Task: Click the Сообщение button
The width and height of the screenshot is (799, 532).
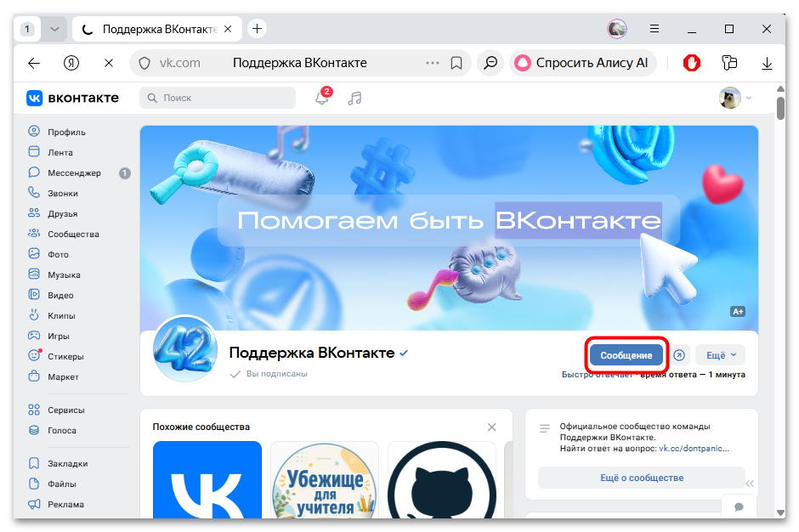Action: click(x=626, y=355)
